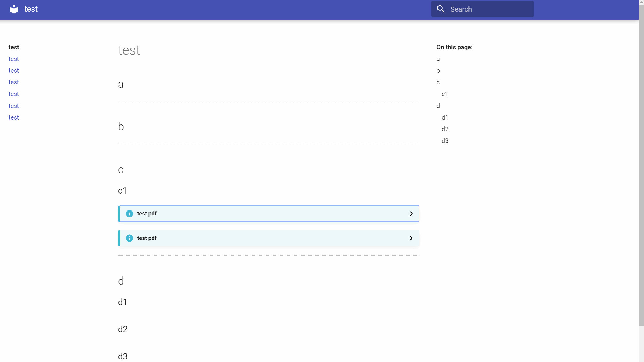Image resolution: width=644 pixels, height=362 pixels.
Task: Click the book logo icon in header
Action: pos(14,9)
